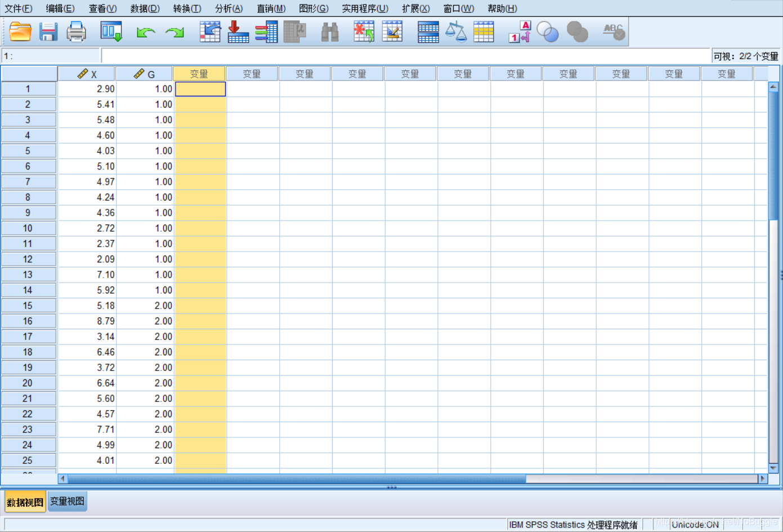Select cell with X value 2.90
Screen dimensions: 783x532
(x=87, y=89)
